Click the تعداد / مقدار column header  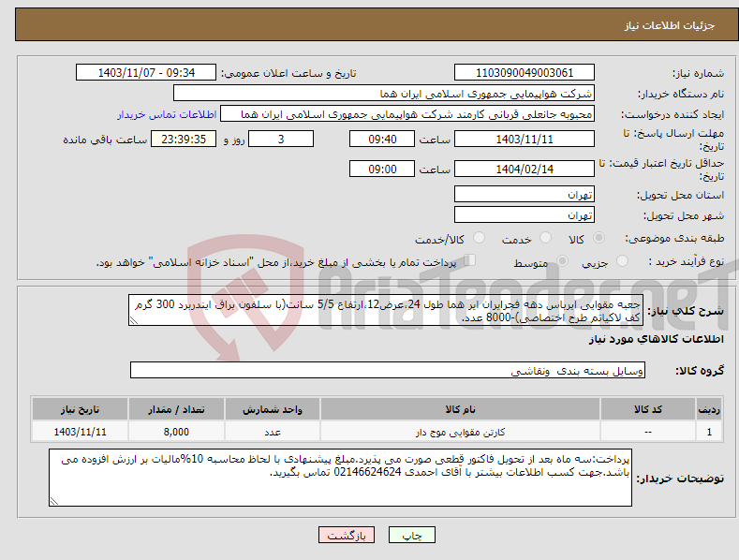pyautogui.click(x=176, y=409)
